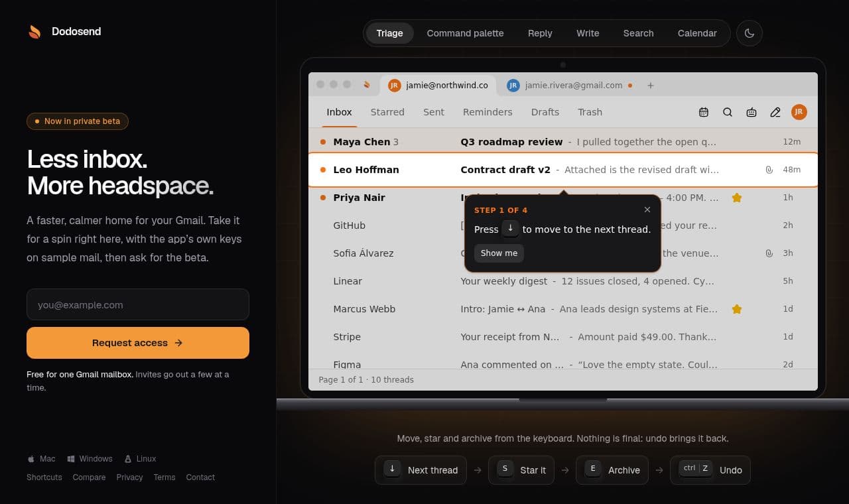The image size is (849, 504).
Task: Focus the you@example.com email field
Action: point(138,304)
